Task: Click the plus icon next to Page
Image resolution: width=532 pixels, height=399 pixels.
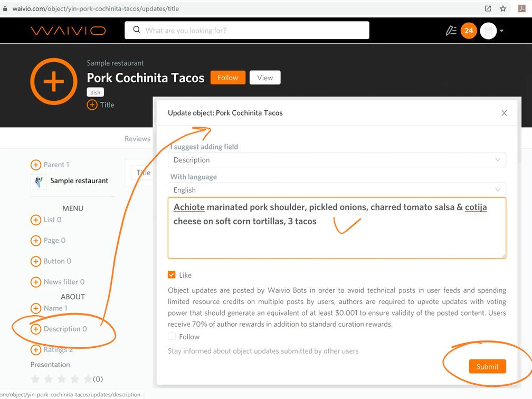Action: click(x=35, y=241)
